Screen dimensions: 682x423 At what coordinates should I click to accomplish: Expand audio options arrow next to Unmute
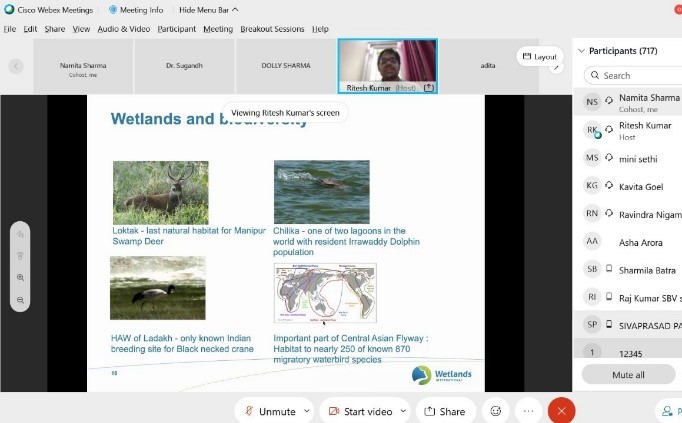pos(305,411)
